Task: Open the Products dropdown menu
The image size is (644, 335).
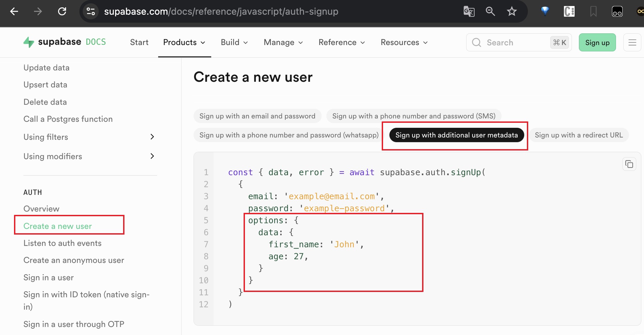Action: (184, 42)
